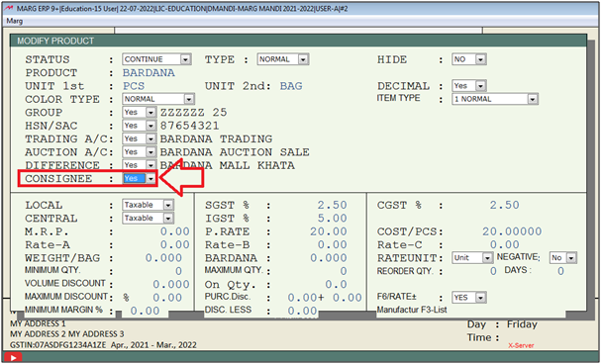Click the BARDANA TRADING account text
This screenshot has height=364, width=602.
(x=216, y=138)
